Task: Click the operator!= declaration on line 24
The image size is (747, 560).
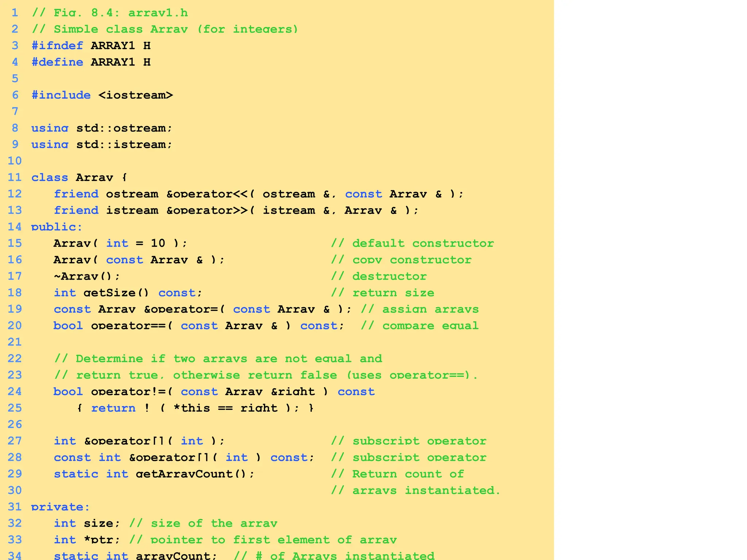Action: point(214,392)
